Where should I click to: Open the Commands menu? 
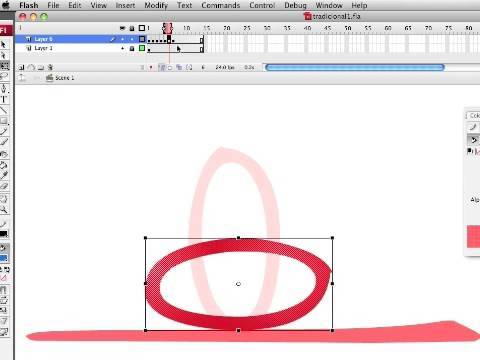[221, 5]
